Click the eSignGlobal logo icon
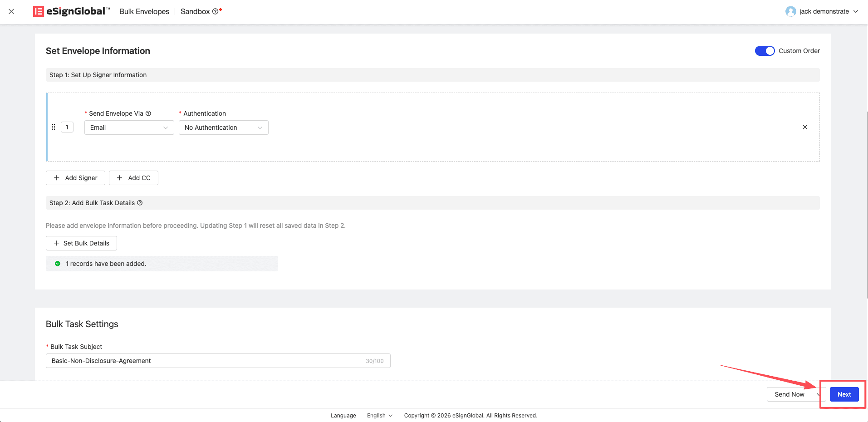 coord(39,11)
